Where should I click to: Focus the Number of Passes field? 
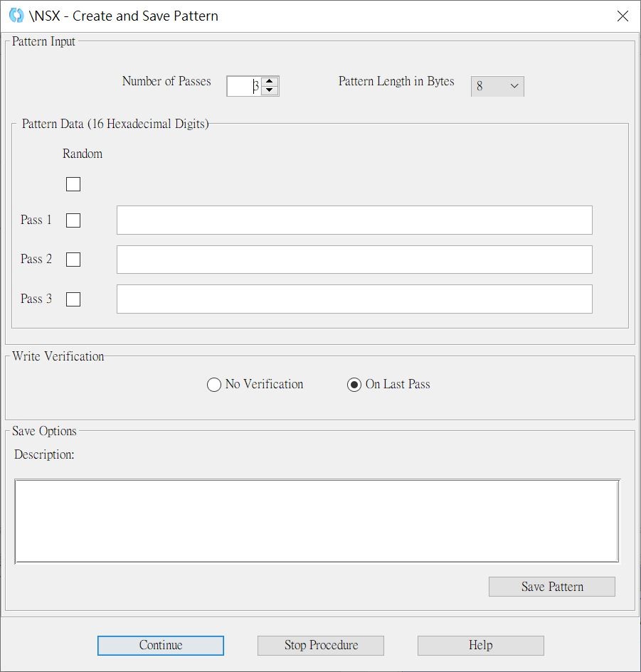tap(244, 86)
